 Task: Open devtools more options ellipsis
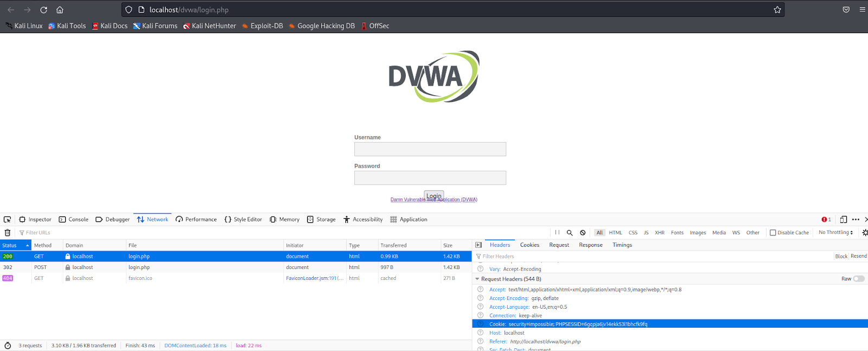pos(856,220)
